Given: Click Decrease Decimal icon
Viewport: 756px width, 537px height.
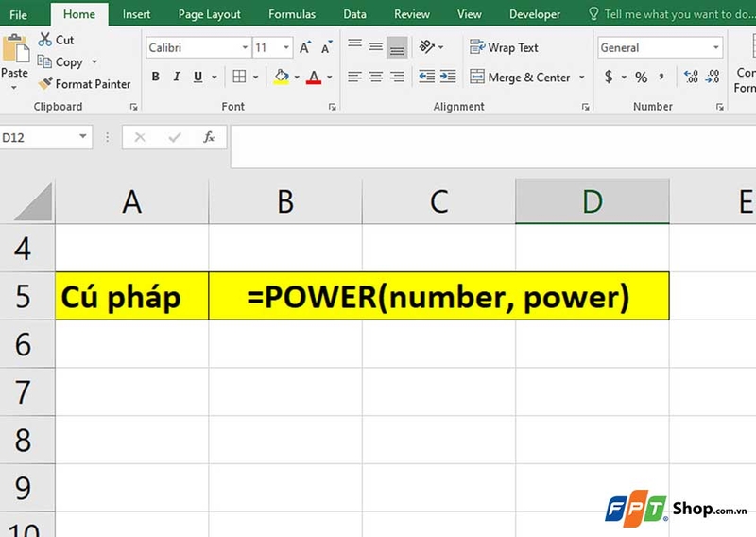Looking at the screenshot, I should (x=713, y=77).
